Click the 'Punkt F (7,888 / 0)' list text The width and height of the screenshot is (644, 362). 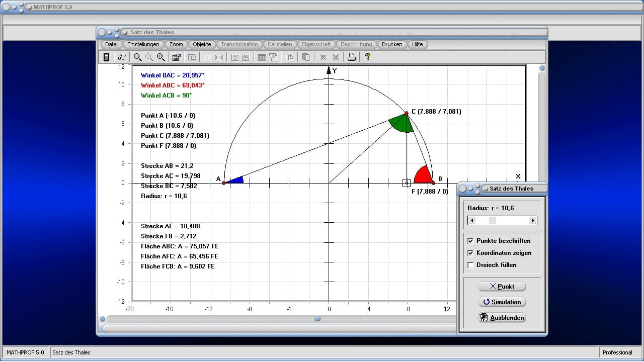pos(169,146)
